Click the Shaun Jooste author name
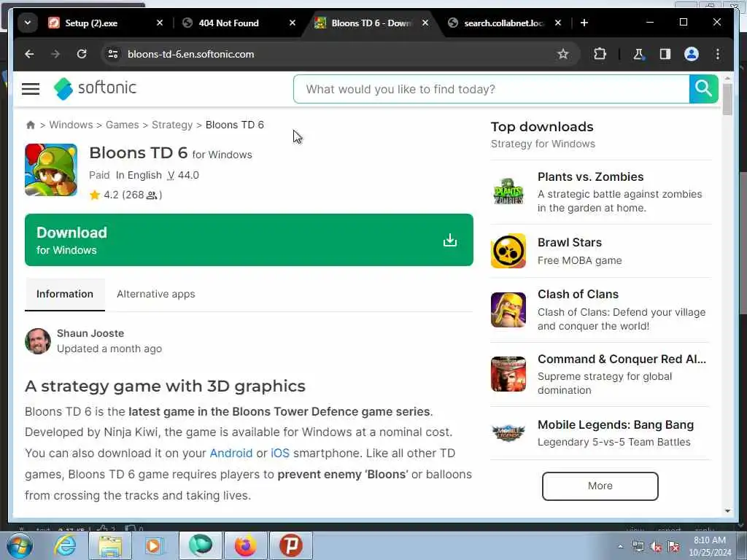This screenshot has width=747, height=560. click(90, 333)
